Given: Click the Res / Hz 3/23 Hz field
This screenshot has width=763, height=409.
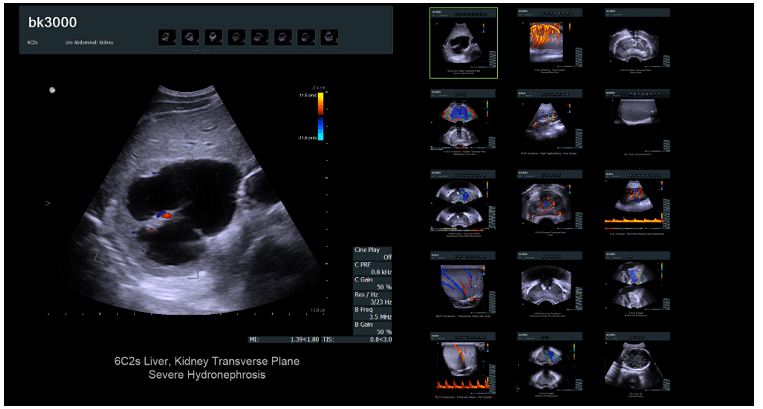Looking at the screenshot, I should 372,300.
